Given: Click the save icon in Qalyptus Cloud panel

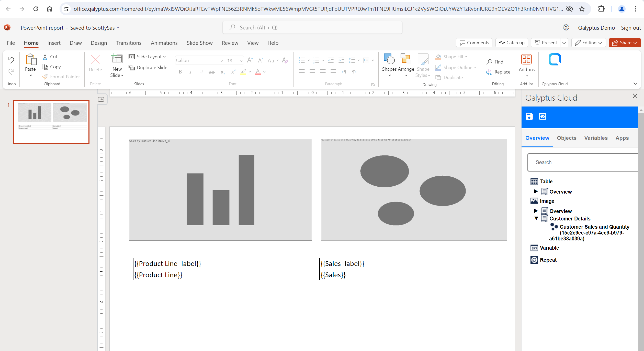Looking at the screenshot, I should [x=529, y=116].
